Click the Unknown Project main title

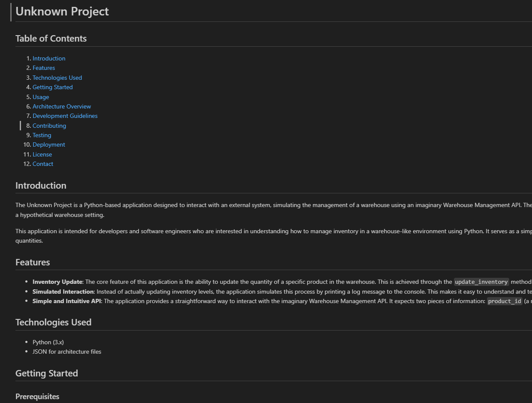coord(62,12)
